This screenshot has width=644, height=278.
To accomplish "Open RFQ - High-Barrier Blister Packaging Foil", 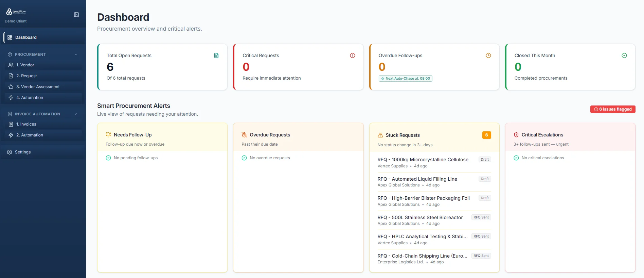I will (x=424, y=198).
